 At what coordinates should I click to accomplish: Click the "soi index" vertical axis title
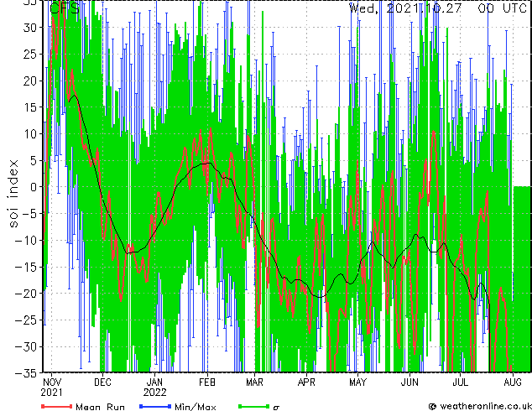point(13,194)
